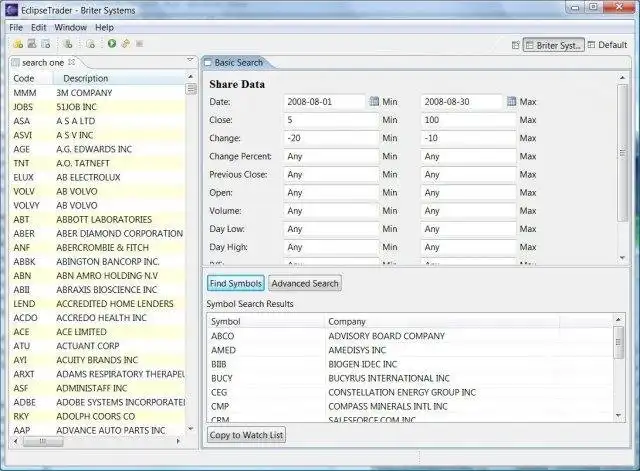The width and height of the screenshot is (640, 471).
Task: Select the '3M COMPANY' row
Action: coord(98,93)
